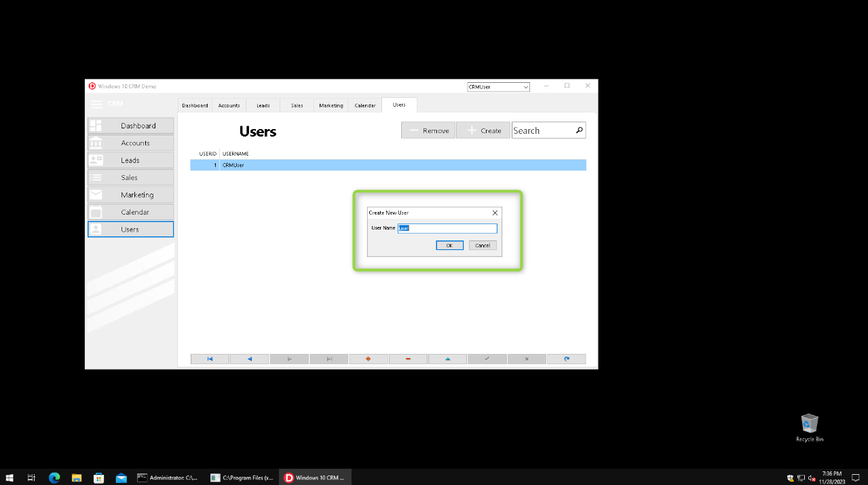Select the Users tab

(399, 105)
